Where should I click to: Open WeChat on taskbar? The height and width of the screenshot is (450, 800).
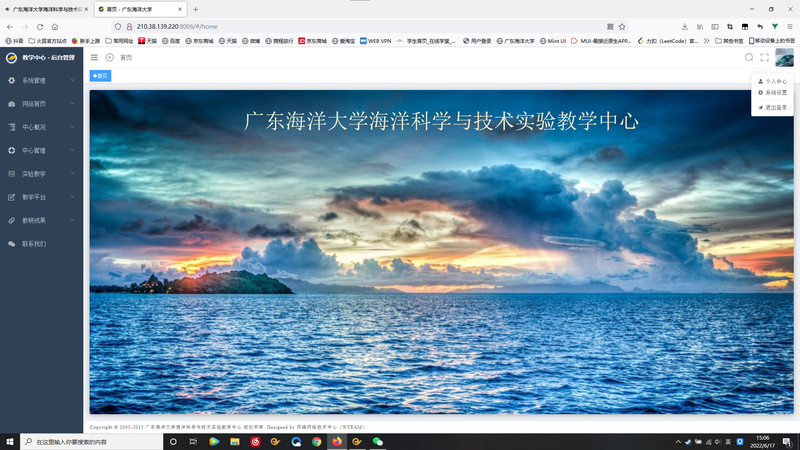pos(378,442)
